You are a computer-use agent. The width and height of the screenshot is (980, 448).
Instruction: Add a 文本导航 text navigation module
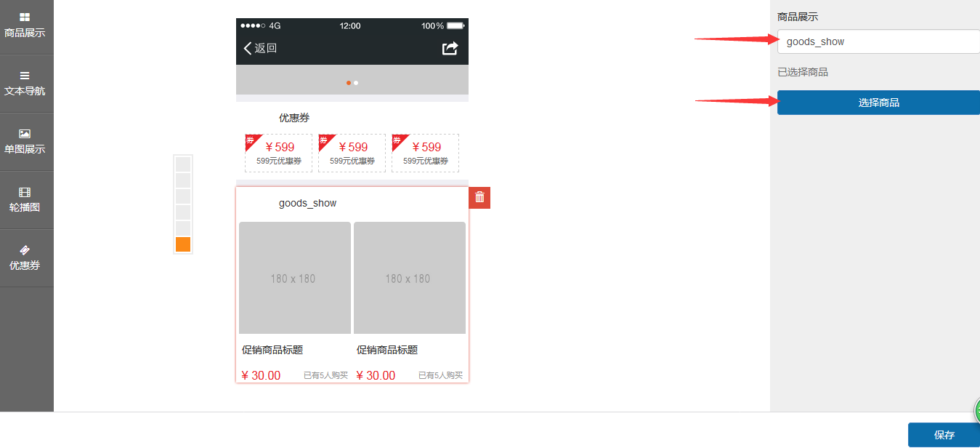point(25,83)
